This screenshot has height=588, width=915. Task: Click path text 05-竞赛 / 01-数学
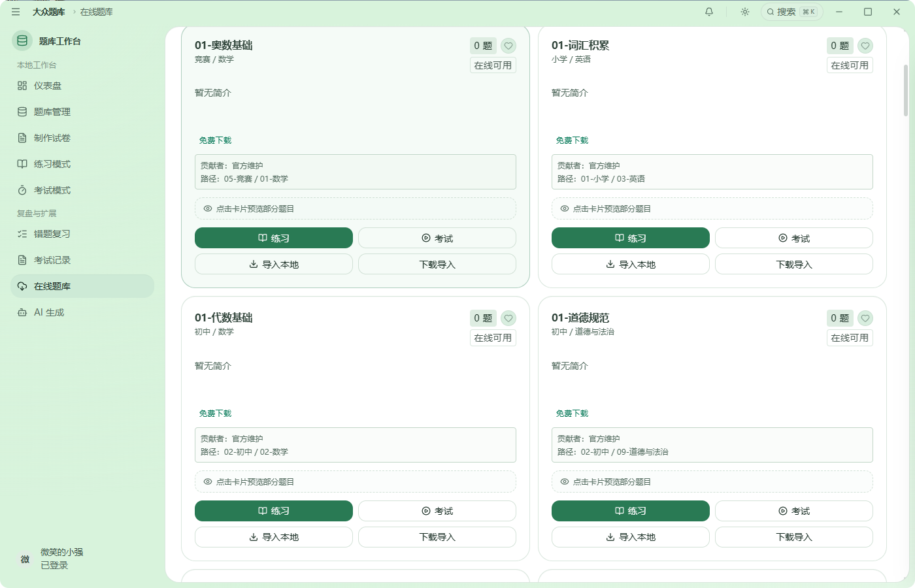click(x=256, y=179)
